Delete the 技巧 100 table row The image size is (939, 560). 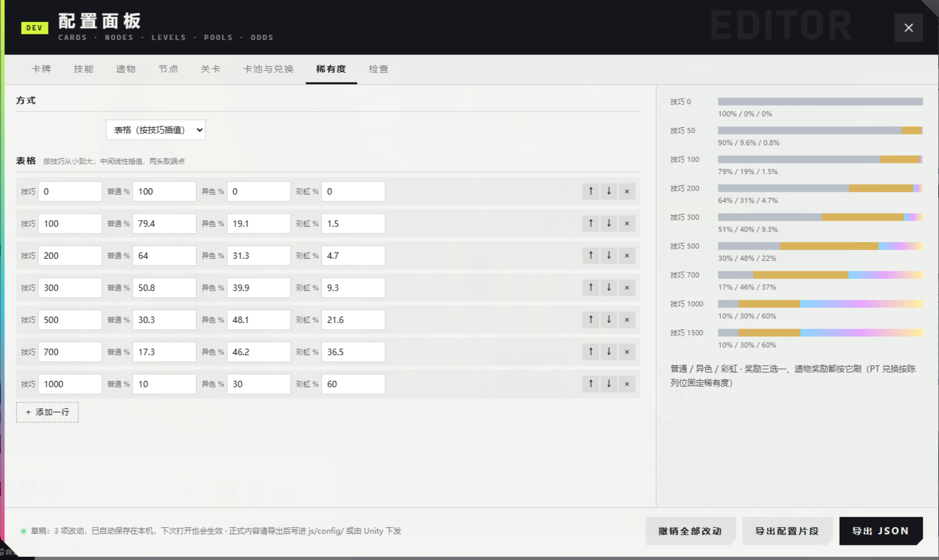point(627,223)
